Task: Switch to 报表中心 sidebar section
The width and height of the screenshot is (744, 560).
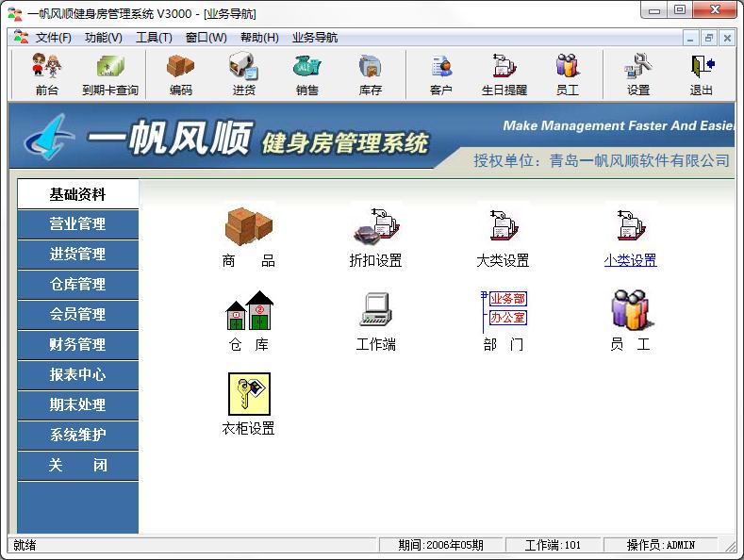Action: 78,374
